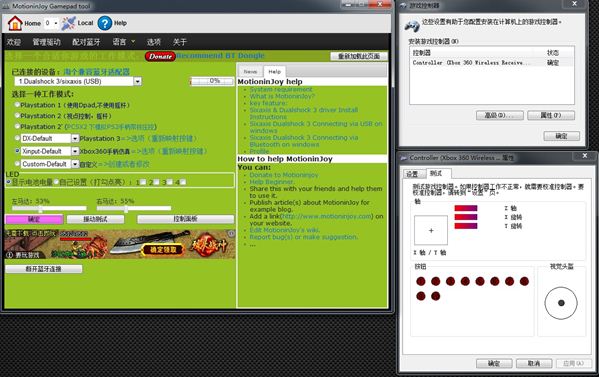Click the point-of-view hat indicator circle
Image resolution: width=599 pixels, height=377 pixels.
click(560, 303)
